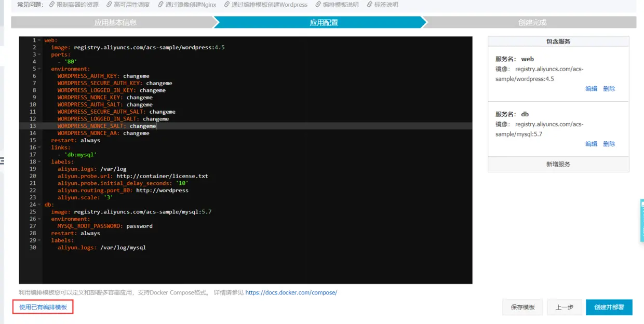
Task: Click line number 30 in the gutter
Action: click(33, 248)
